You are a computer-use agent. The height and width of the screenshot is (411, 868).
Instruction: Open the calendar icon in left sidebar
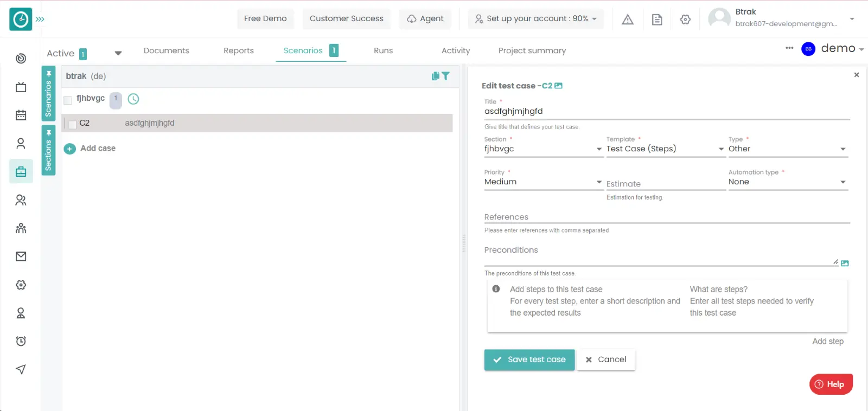[21, 115]
